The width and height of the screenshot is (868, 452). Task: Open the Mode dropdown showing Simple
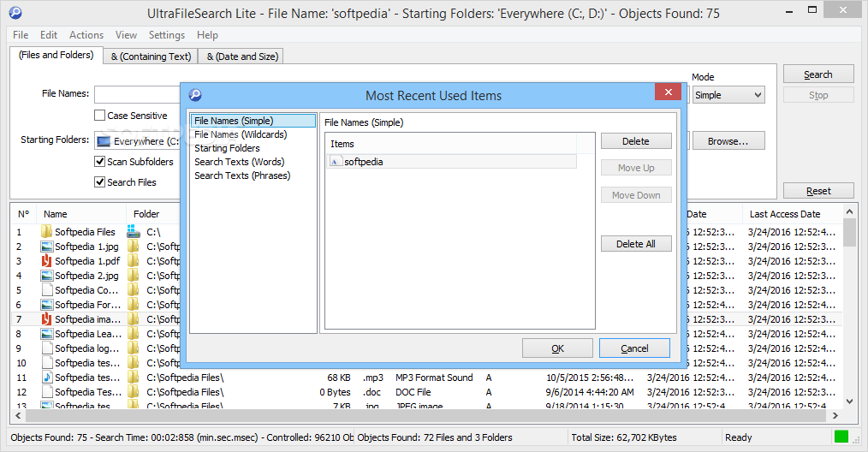click(x=728, y=95)
